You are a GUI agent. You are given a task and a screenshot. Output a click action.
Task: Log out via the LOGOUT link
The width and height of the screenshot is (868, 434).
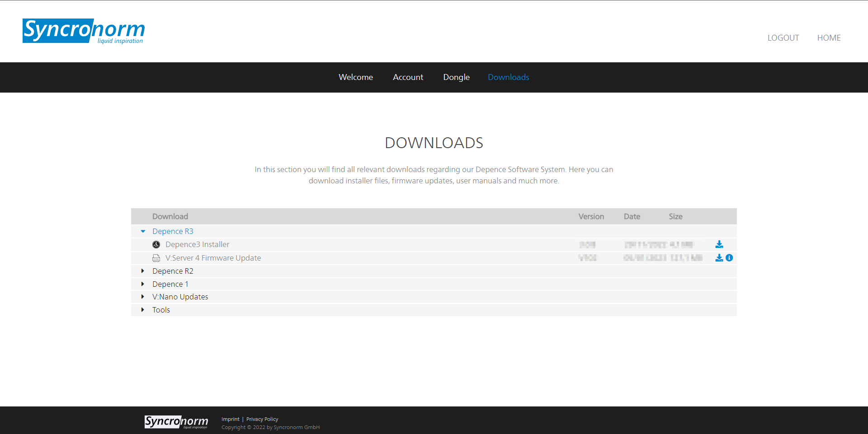click(x=783, y=38)
